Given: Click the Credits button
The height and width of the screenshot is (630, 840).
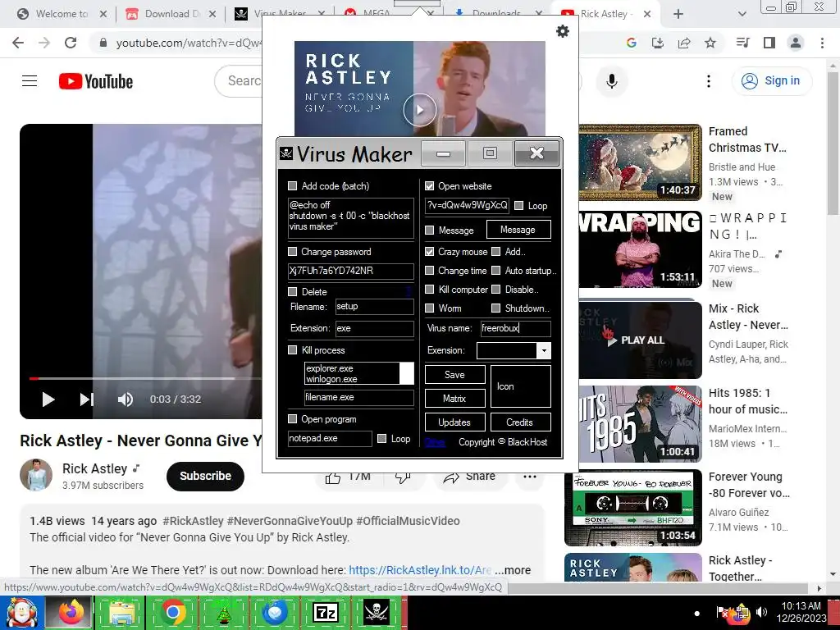Looking at the screenshot, I should tap(520, 422).
